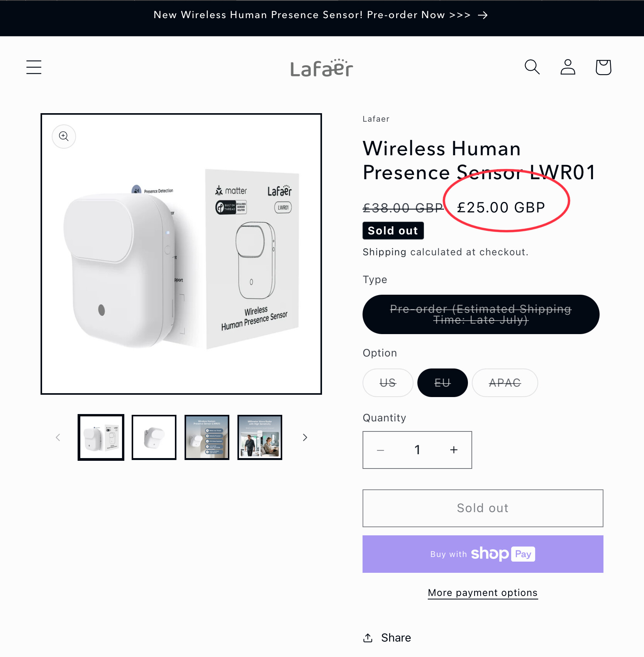Select the Pre-order type option
The image size is (644, 657).
481,314
